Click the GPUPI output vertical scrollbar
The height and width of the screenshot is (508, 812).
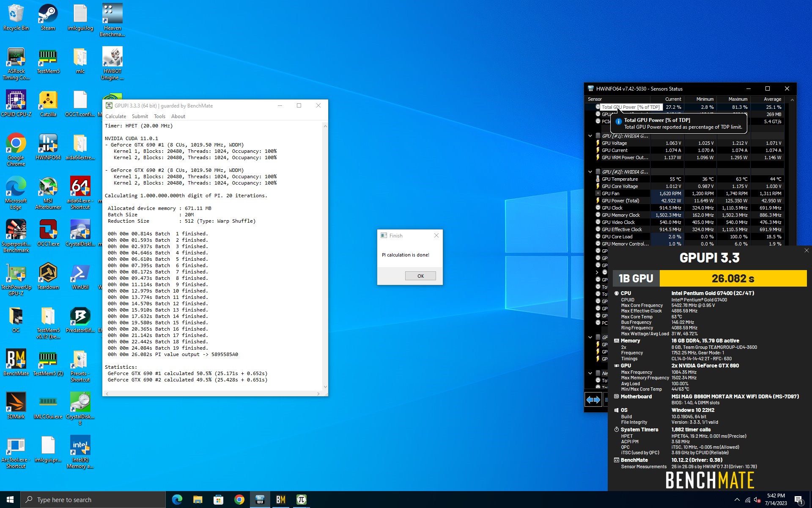325,256
